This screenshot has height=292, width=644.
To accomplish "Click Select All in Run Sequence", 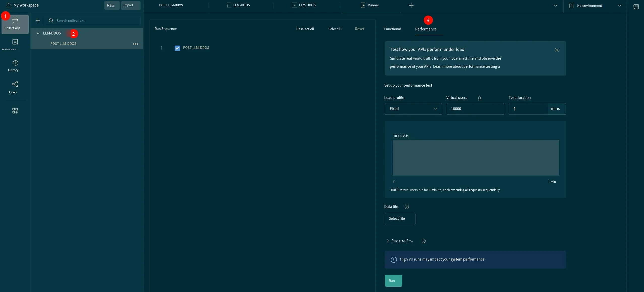I will 335,29.
